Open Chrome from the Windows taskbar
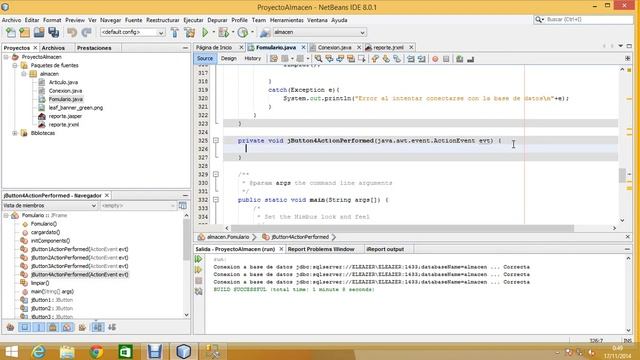This screenshot has width=640, height=360. [x=97, y=351]
